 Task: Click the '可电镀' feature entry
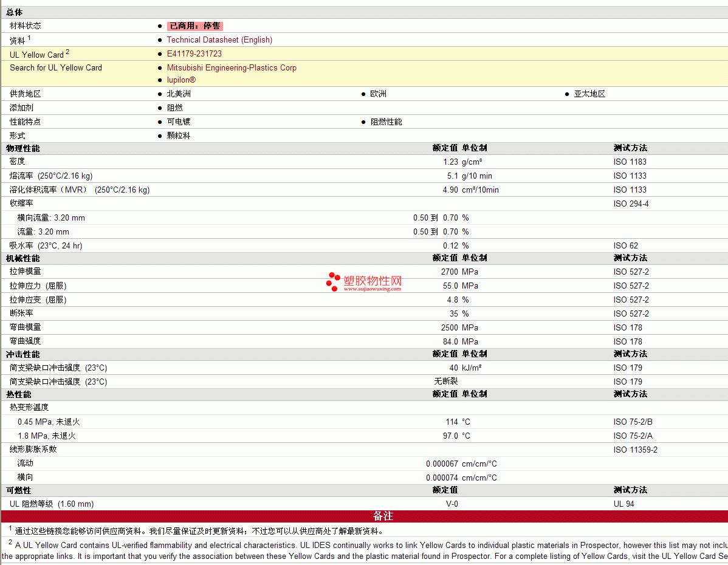[179, 122]
